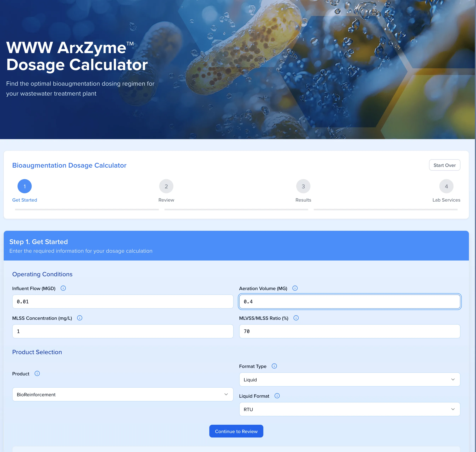Open the MLSS Concentration info tooltip icon
Image resolution: width=476 pixels, height=452 pixels.
[x=80, y=318]
